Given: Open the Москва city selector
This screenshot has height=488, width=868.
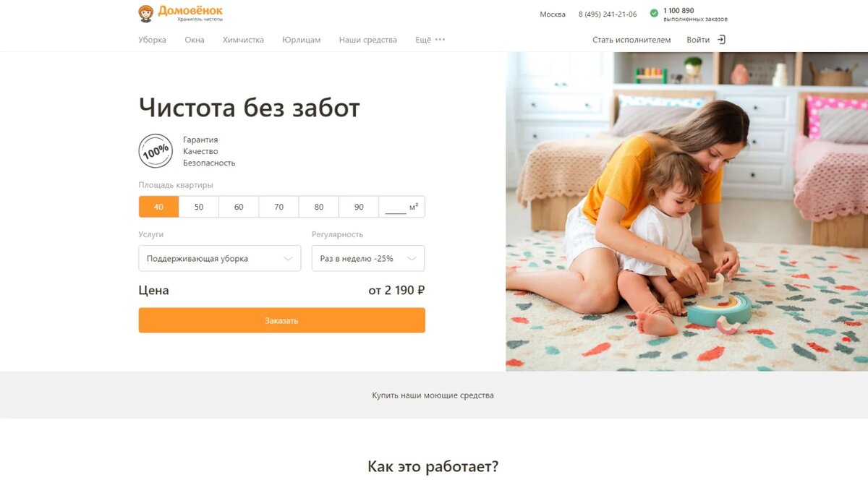Looking at the screenshot, I should pos(553,14).
